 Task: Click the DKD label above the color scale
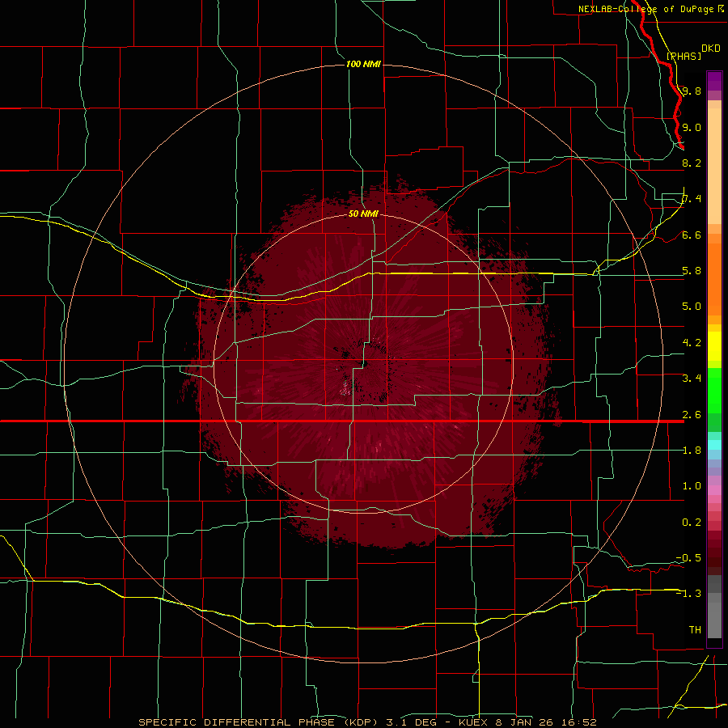point(711,49)
